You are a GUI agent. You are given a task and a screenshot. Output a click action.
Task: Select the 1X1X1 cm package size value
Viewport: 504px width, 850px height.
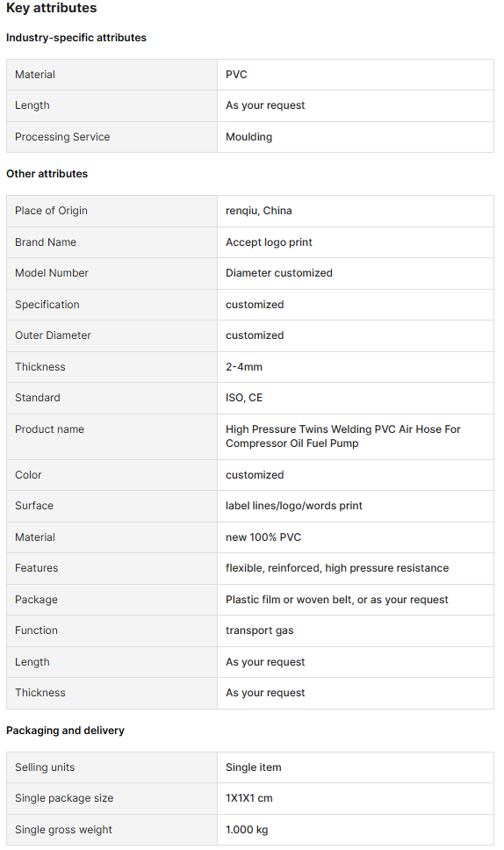point(249,798)
